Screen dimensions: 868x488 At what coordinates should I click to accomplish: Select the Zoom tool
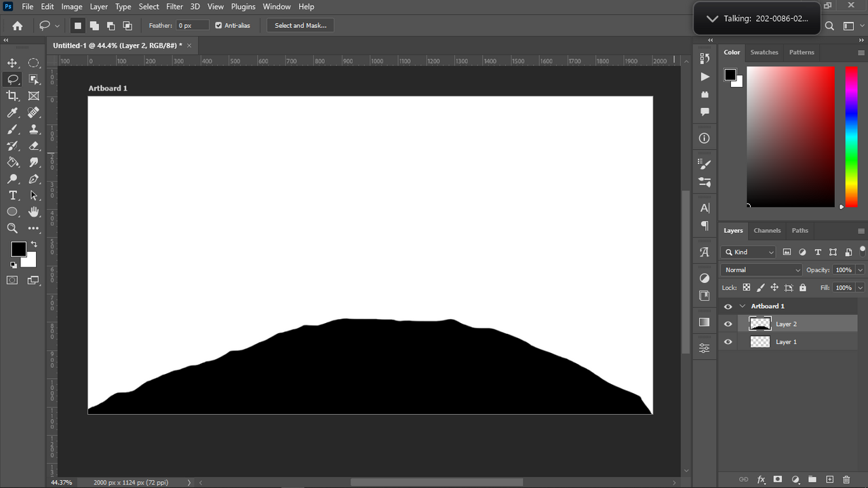12,229
